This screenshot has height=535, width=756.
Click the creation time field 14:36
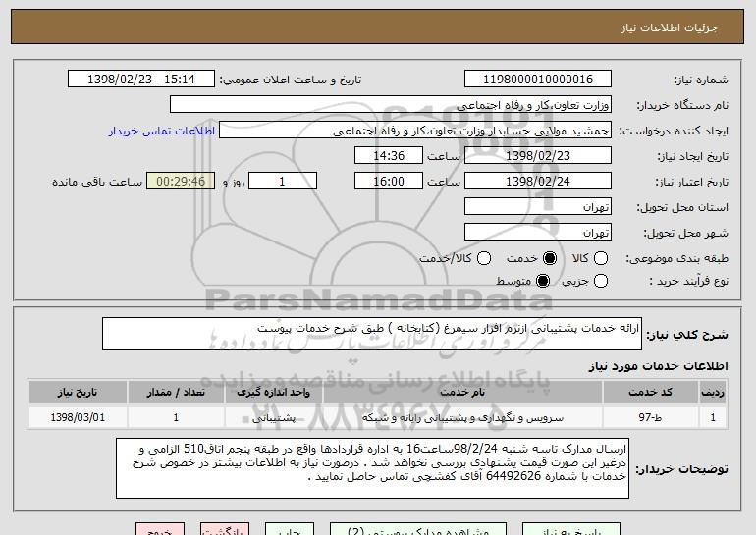[389, 156]
